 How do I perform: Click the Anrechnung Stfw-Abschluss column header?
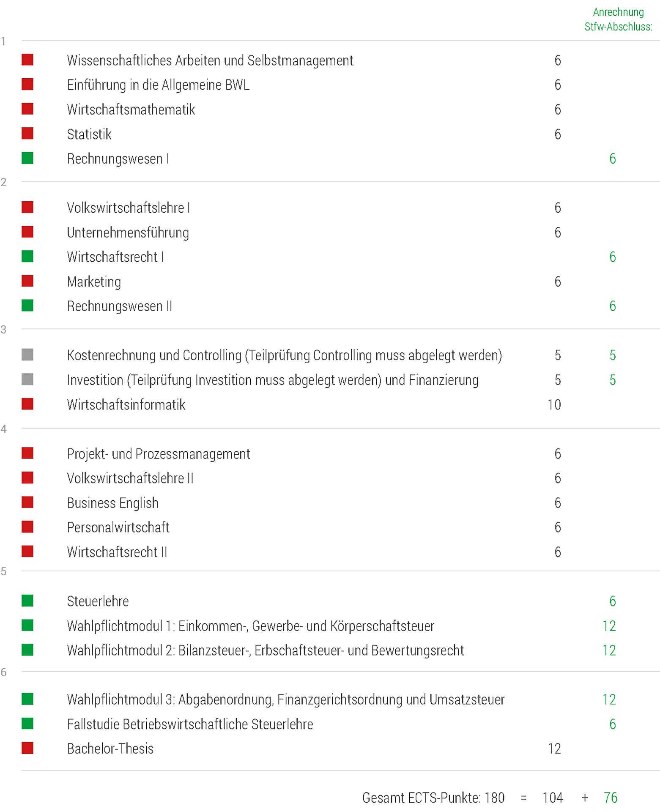[x=618, y=19]
